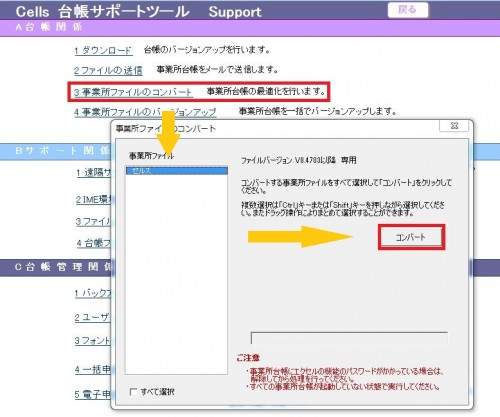Screen dimensions: 500x417
Task: Open the 3 ファイル link under section B
Action: (93, 221)
